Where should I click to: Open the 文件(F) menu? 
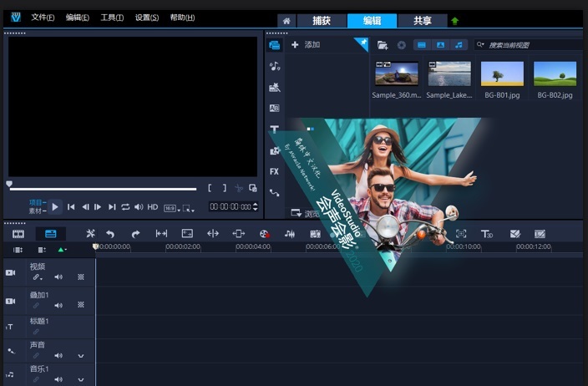[x=43, y=18]
